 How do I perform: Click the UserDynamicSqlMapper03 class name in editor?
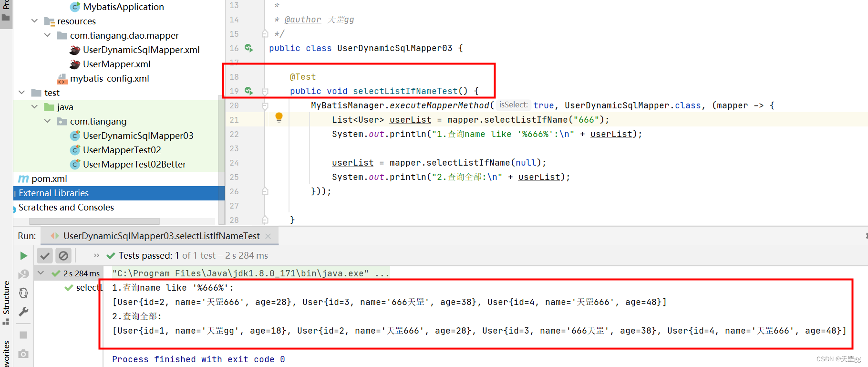tap(395, 48)
